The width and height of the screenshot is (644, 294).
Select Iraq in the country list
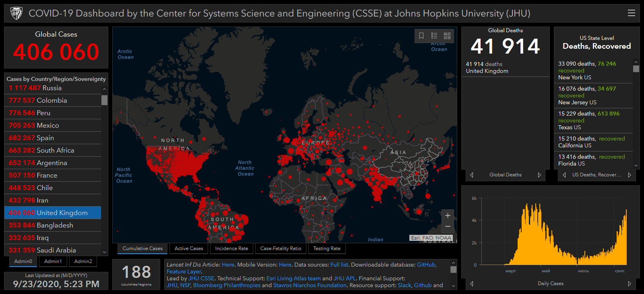coord(53,238)
